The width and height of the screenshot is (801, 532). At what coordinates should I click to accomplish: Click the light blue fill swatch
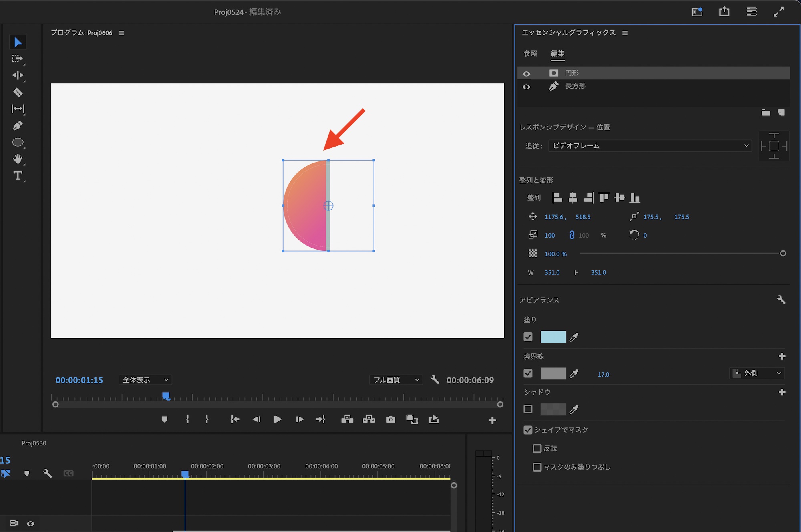553,337
